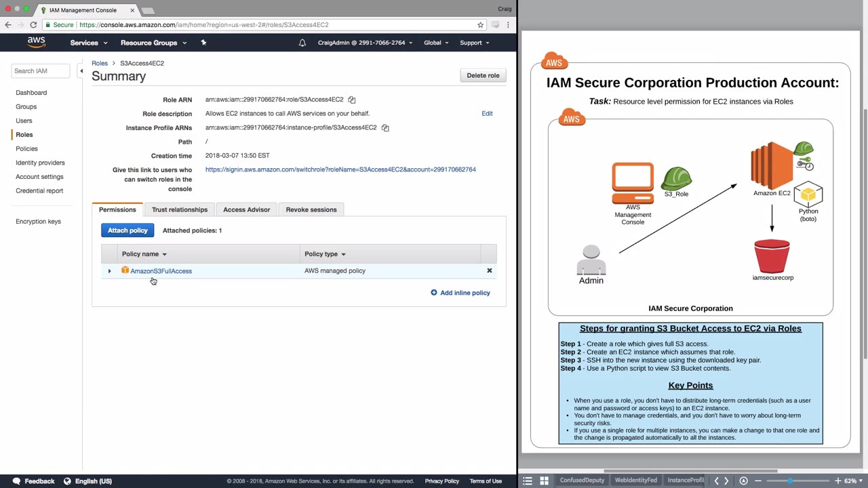The height and width of the screenshot is (488, 868).
Task: Click the orange policy box icon beside AmazonS3FullAccess
Action: 125,270
